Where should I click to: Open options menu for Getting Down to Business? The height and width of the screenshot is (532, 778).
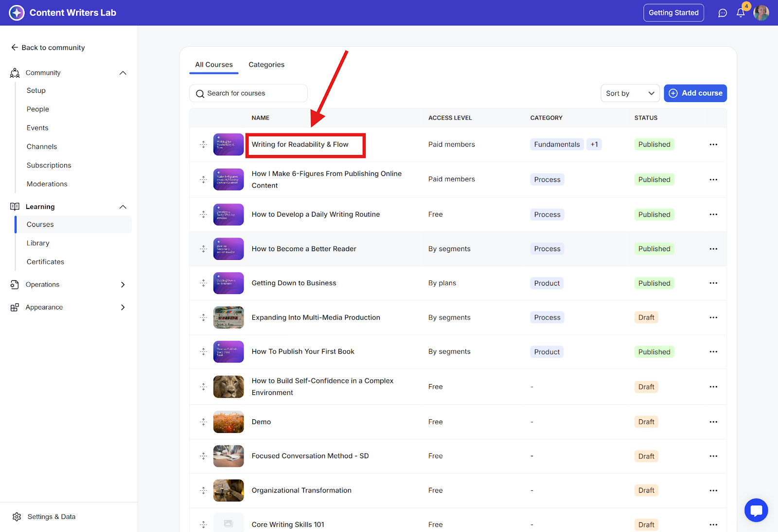(713, 283)
